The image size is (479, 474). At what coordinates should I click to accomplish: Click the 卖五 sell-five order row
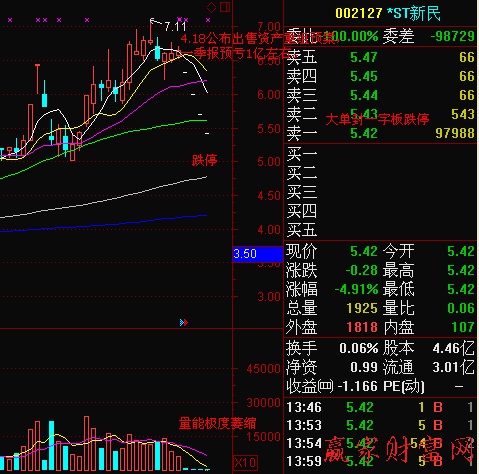(x=380, y=57)
